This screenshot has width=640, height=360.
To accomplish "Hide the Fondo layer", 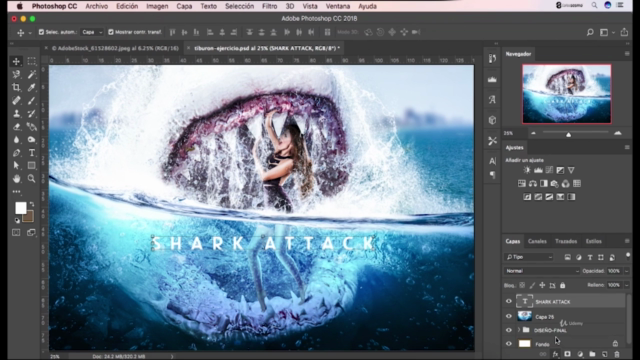I will tap(509, 344).
